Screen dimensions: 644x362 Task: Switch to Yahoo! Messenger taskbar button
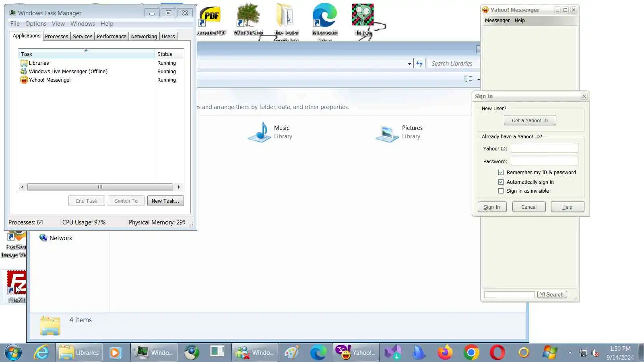coord(356,353)
